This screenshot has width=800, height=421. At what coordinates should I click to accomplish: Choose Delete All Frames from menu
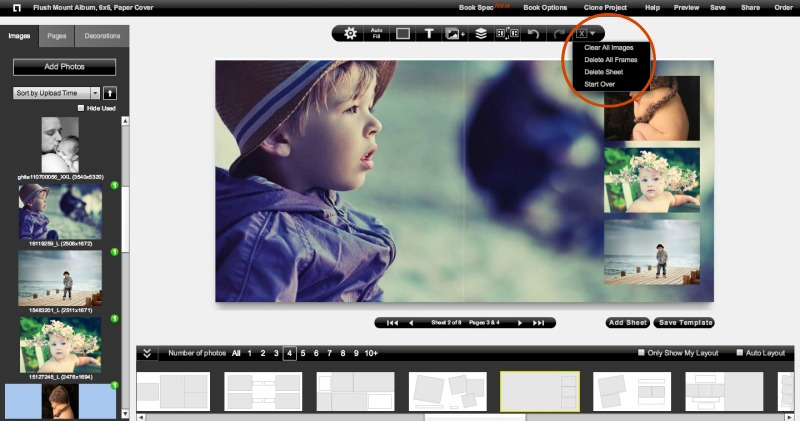click(x=611, y=60)
